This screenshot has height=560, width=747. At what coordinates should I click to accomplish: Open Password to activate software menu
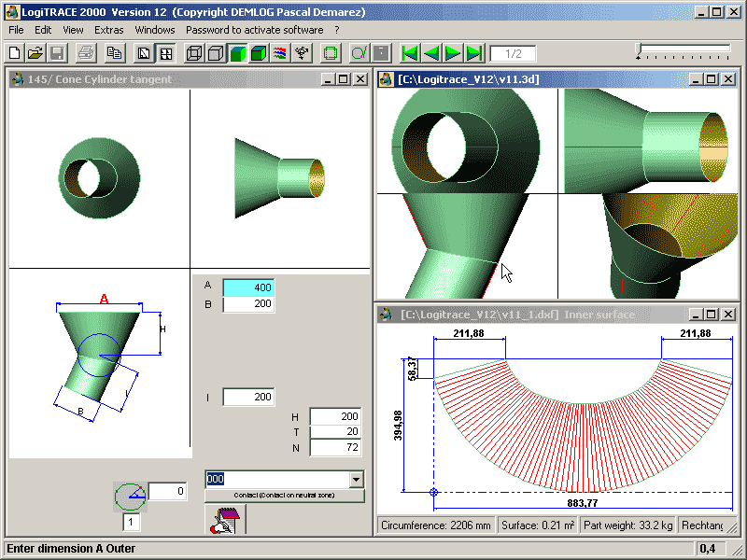point(254,30)
